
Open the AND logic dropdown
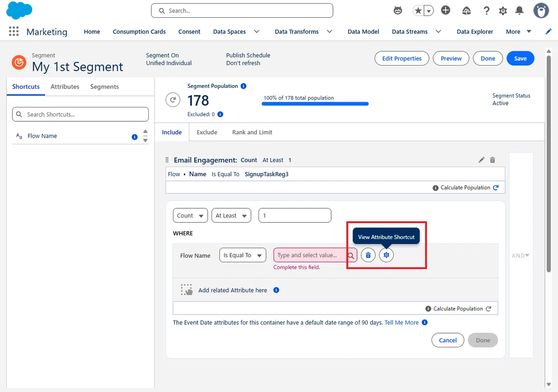click(520, 255)
